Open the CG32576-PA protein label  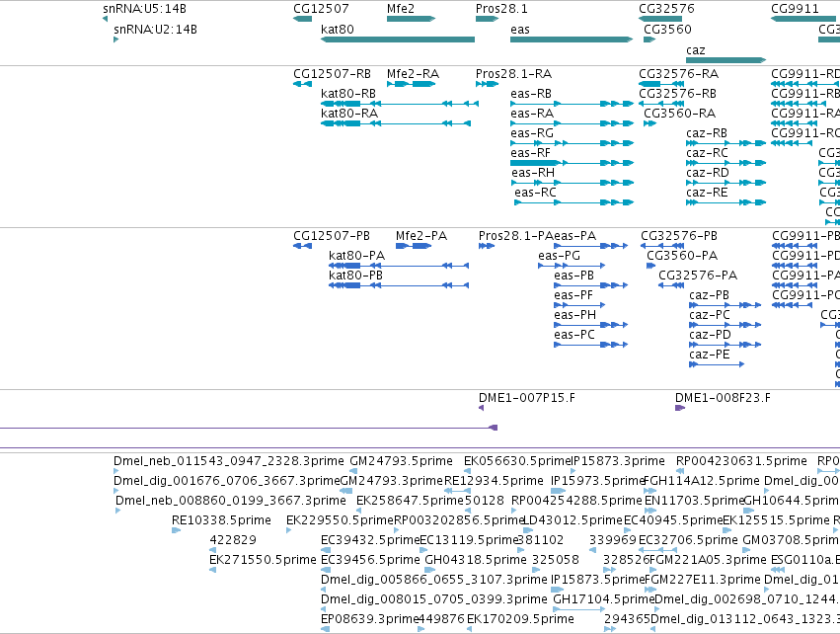click(x=698, y=276)
